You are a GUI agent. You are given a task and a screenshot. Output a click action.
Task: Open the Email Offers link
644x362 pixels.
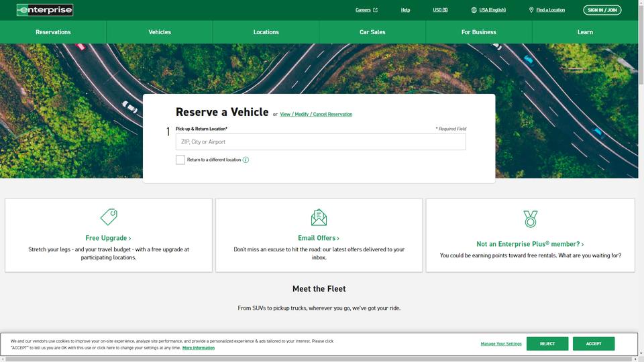pos(319,238)
